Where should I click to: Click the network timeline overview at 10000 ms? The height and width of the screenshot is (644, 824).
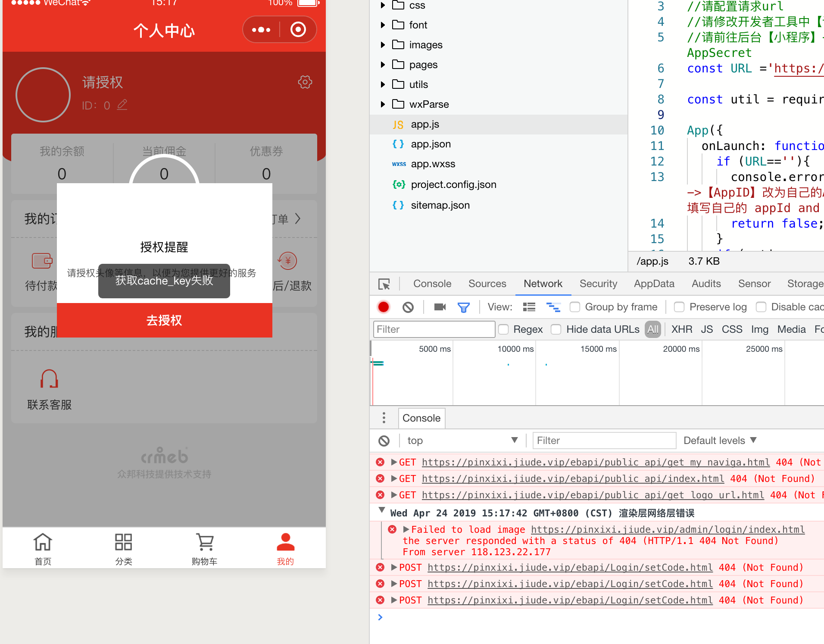point(536,373)
